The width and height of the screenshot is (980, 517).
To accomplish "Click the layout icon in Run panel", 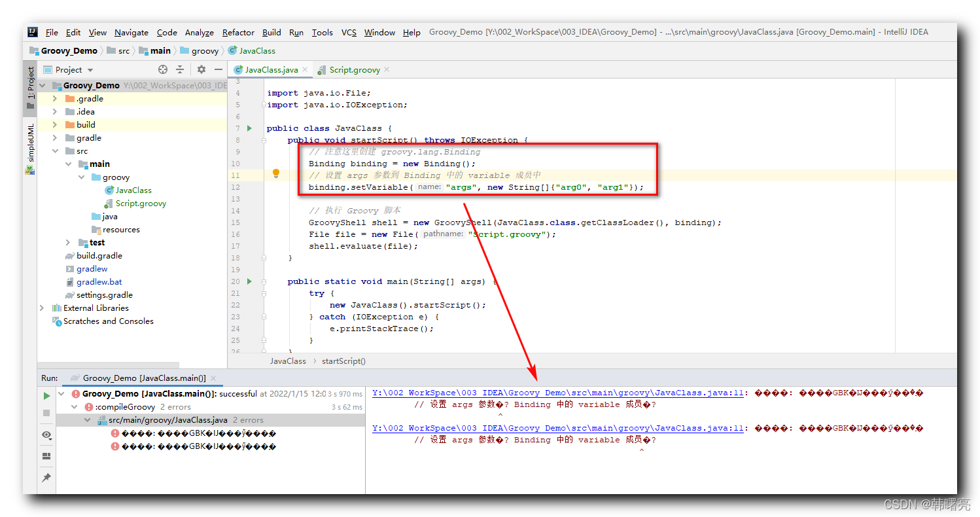I will 46,456.
